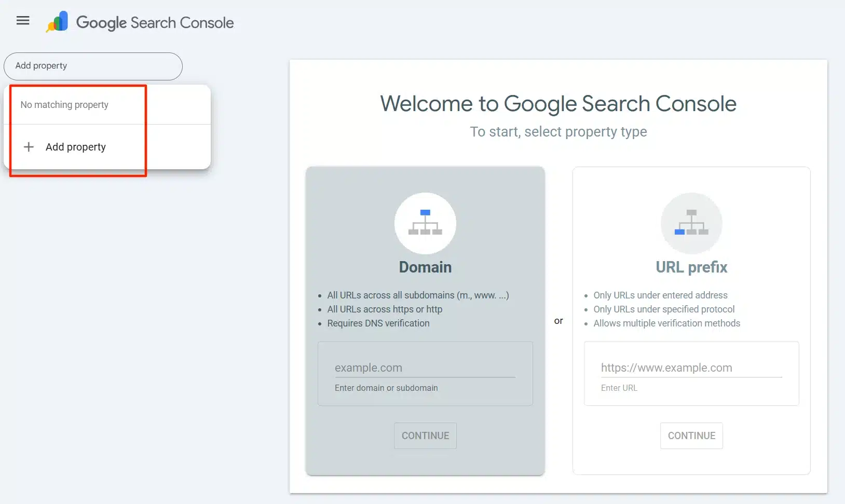Click the 'Enter domain or subdomain' helper label
Image resolution: width=845 pixels, height=504 pixels.
(386, 388)
